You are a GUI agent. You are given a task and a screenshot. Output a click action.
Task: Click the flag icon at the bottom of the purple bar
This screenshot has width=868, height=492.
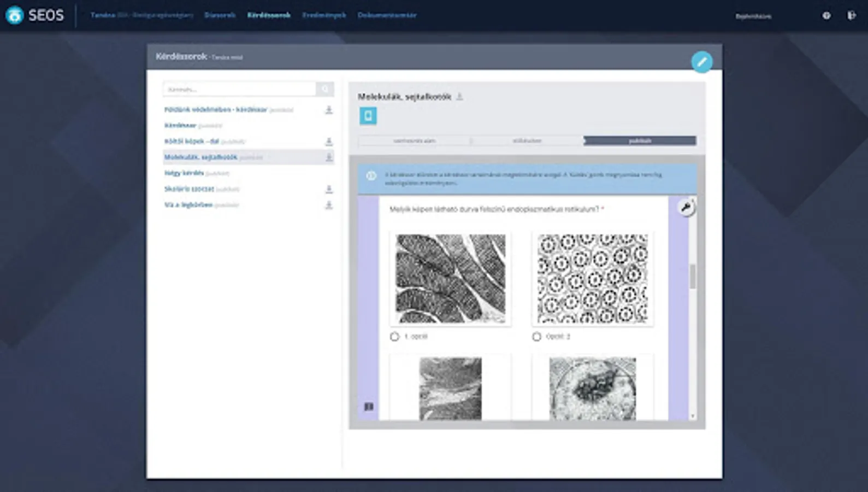tap(369, 407)
